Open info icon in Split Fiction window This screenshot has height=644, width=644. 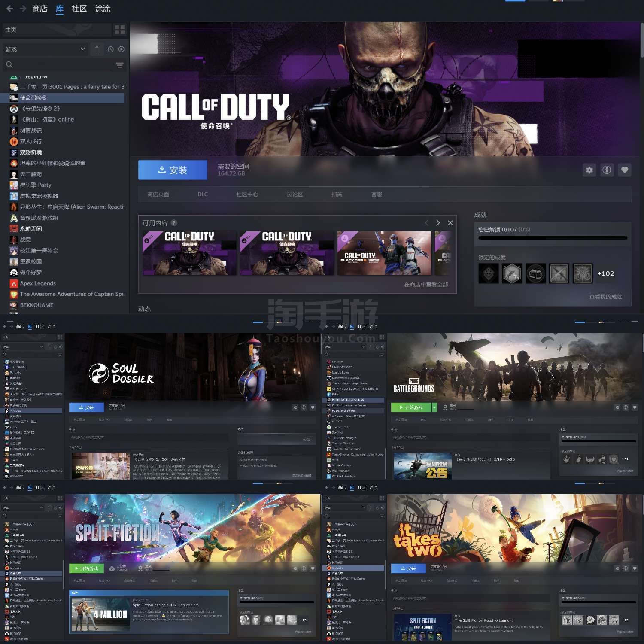[x=304, y=568]
